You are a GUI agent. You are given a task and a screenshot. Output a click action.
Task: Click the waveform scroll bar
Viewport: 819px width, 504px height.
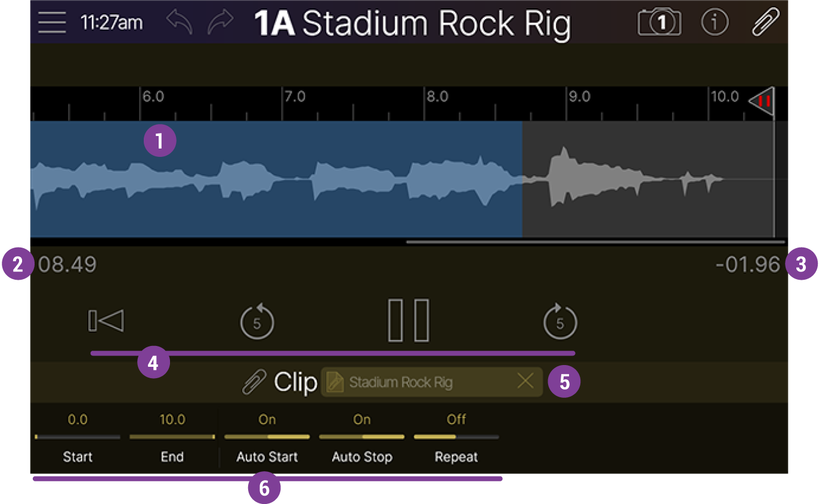(x=595, y=242)
